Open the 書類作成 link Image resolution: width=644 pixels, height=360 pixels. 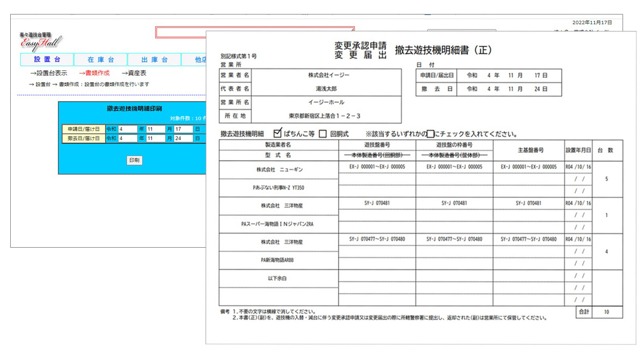94,73
